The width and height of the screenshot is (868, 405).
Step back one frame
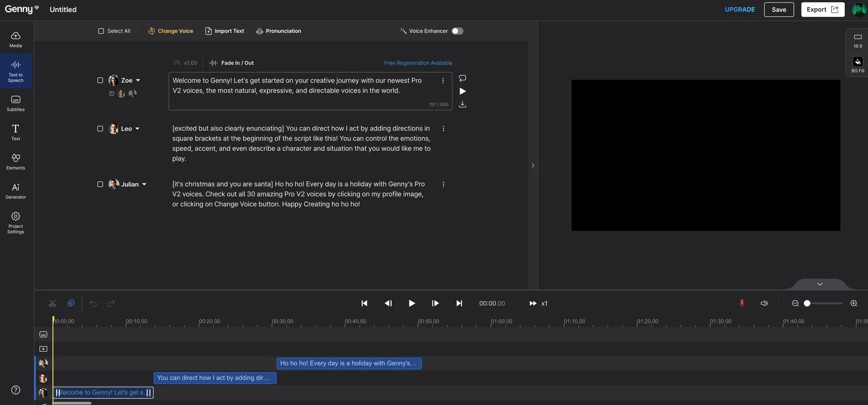click(x=388, y=304)
